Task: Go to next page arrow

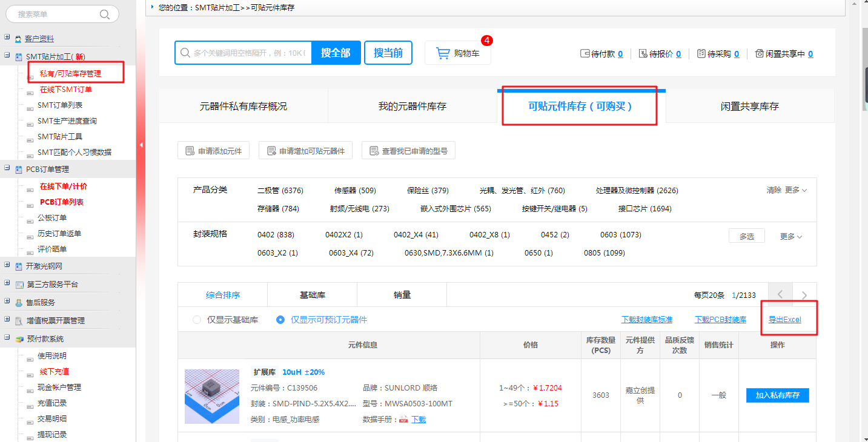Action: click(x=804, y=295)
